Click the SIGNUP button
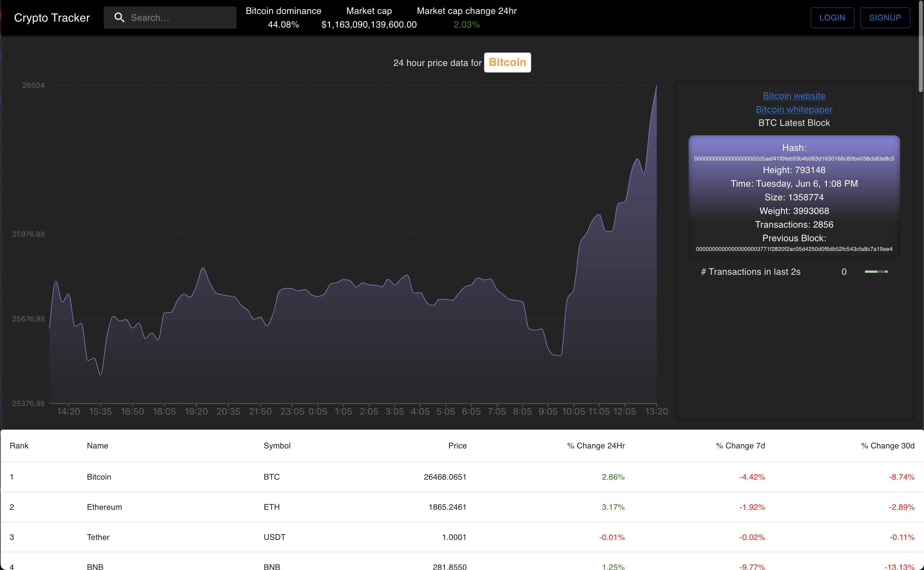 tap(885, 17)
